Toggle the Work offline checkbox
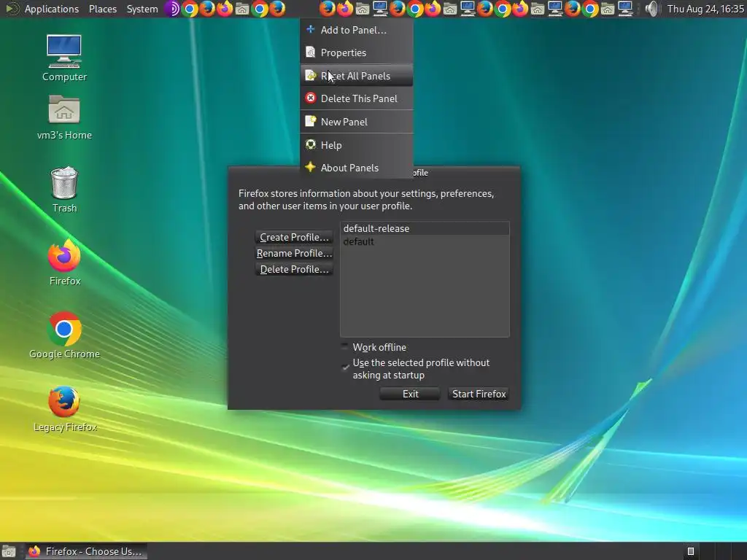 pos(345,346)
